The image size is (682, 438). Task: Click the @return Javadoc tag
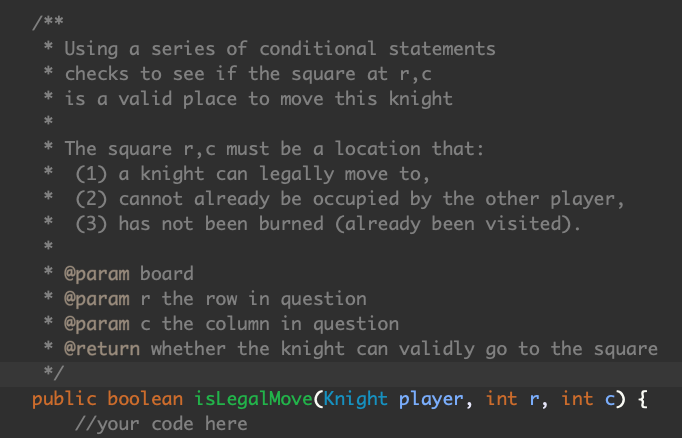pyautogui.click(x=102, y=349)
